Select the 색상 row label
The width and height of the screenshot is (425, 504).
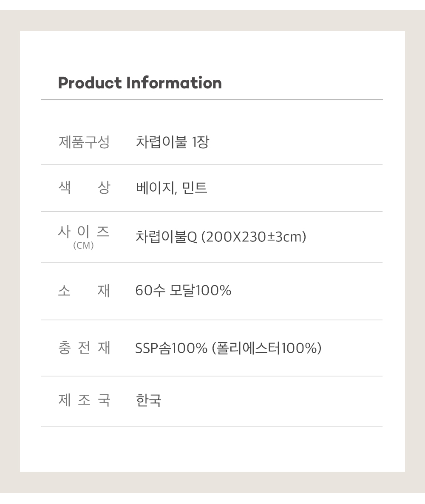(x=84, y=187)
